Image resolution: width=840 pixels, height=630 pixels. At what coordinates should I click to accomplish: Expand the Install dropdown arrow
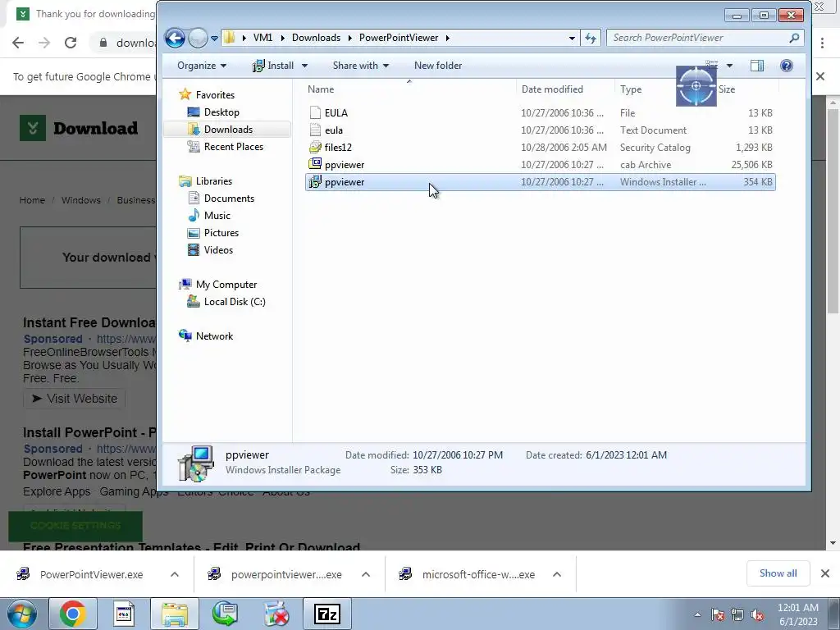[304, 66]
